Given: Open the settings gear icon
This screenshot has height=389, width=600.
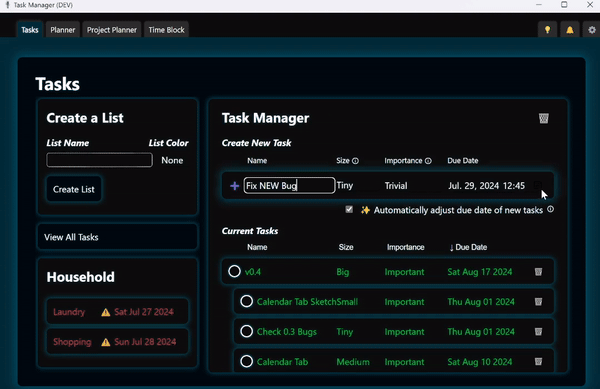Looking at the screenshot, I should pyautogui.click(x=592, y=30).
